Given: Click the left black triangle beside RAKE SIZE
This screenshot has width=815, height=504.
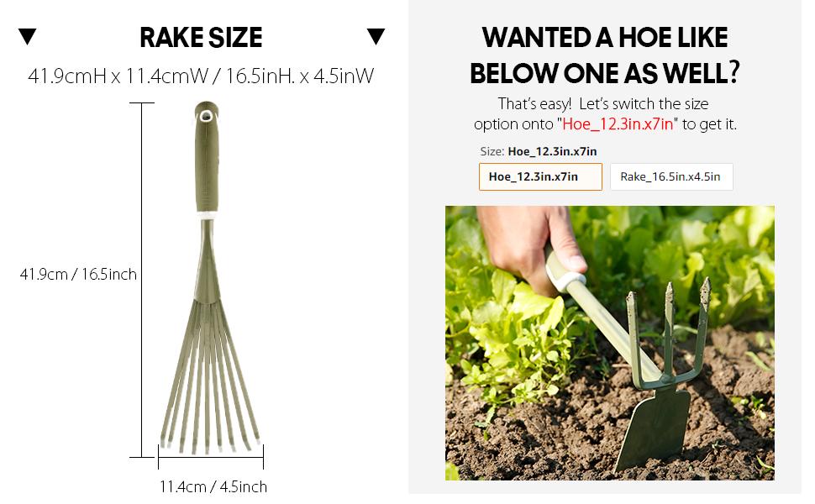Looking at the screenshot, I should [x=28, y=36].
